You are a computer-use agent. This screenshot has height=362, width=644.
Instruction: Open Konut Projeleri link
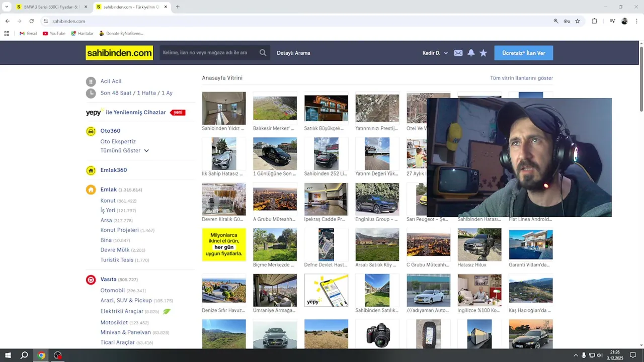pos(119,230)
